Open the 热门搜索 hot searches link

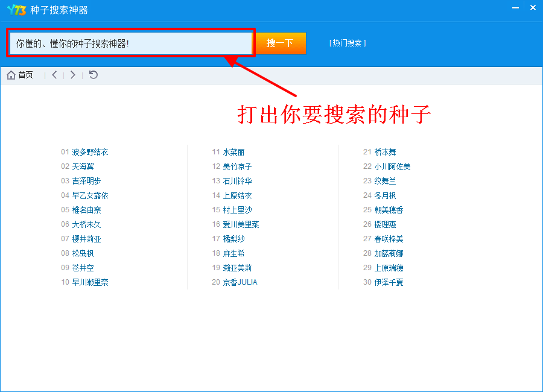click(348, 43)
